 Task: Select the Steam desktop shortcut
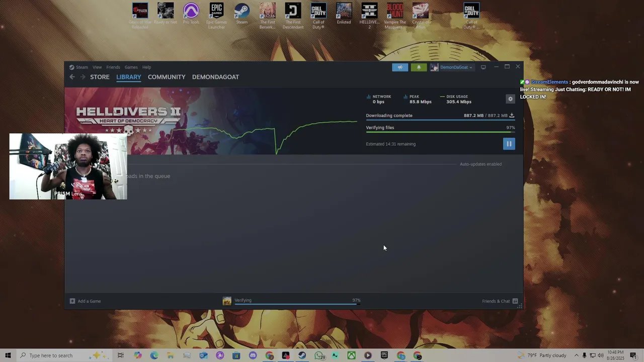click(242, 14)
